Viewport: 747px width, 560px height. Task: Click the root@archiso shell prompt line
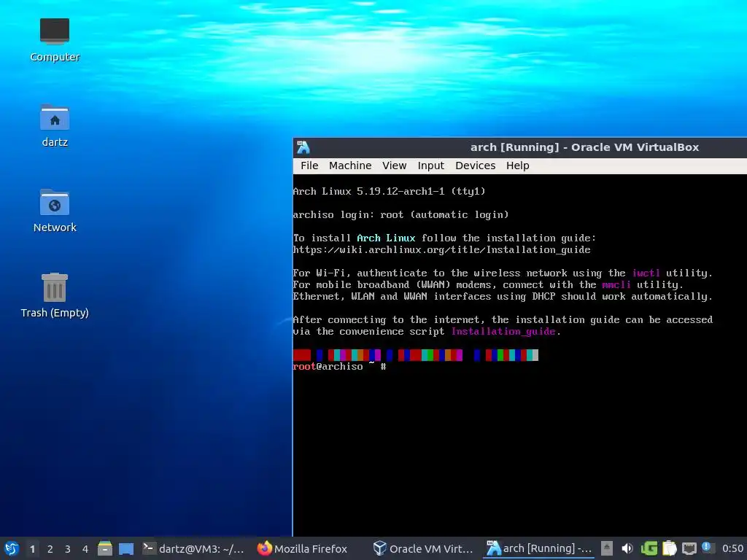tap(339, 366)
